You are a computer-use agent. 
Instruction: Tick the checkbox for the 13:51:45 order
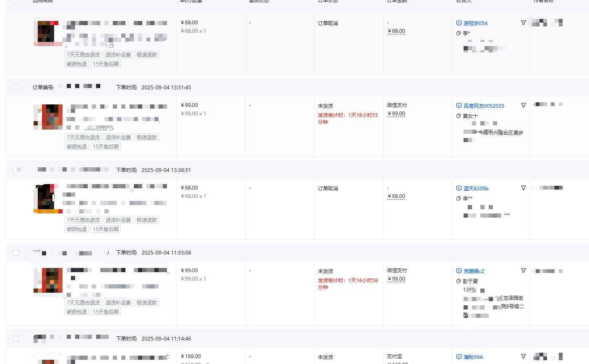(x=16, y=87)
